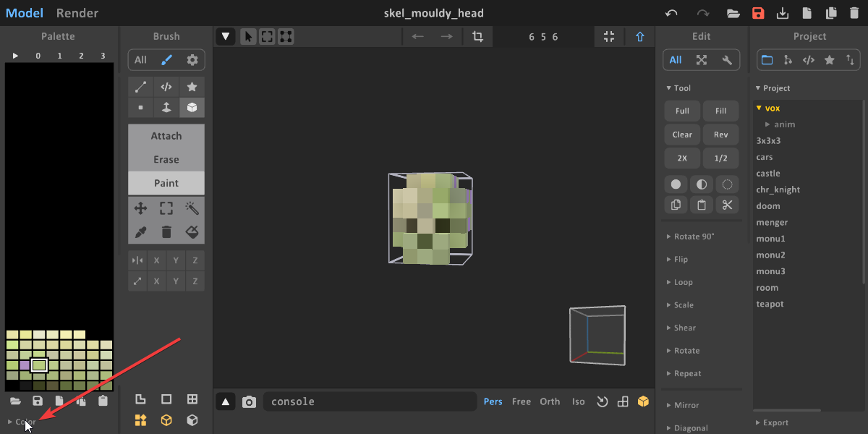Expand the Flip section

(x=676, y=259)
